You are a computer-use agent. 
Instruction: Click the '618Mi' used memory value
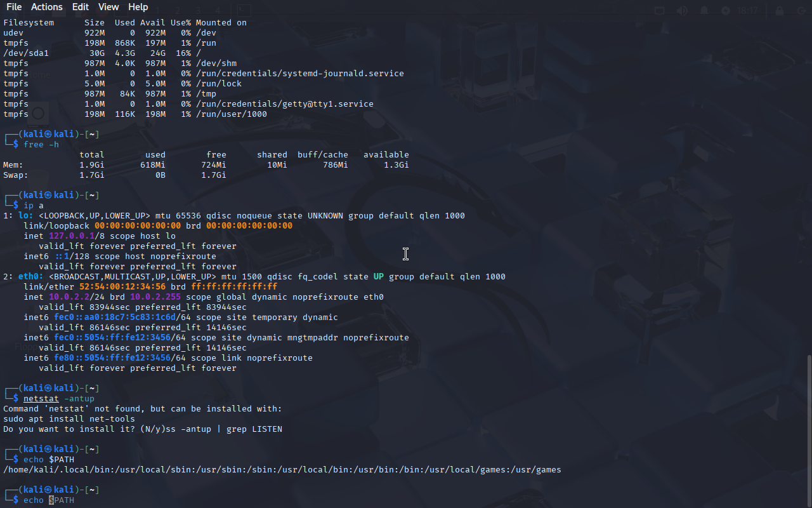pos(153,165)
